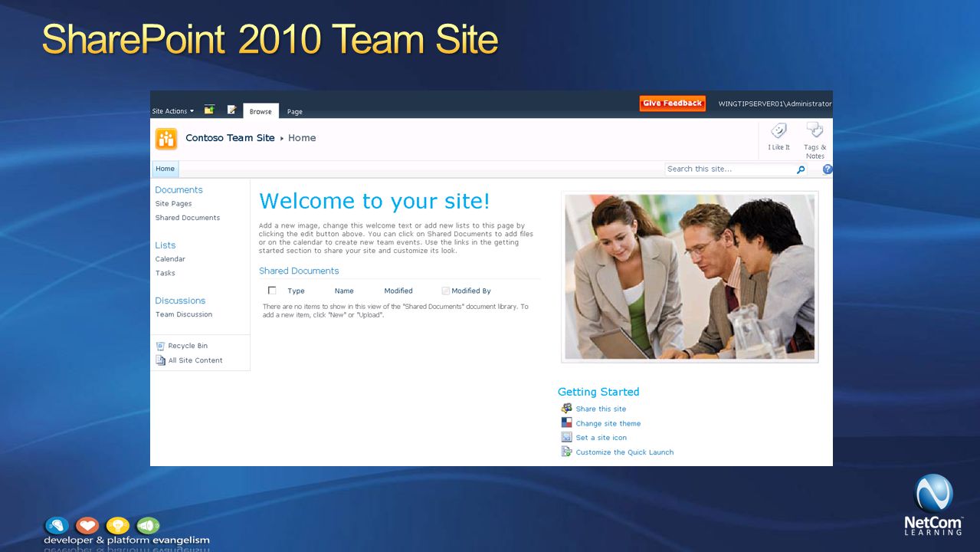The image size is (980, 552).
Task: Open Site Pages in Quick Launch
Action: click(x=173, y=204)
